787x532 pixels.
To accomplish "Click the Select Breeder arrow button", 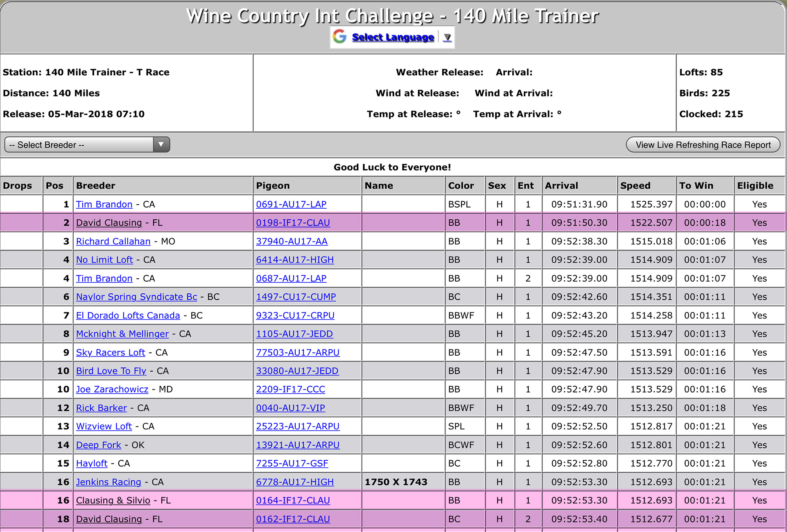I will 161,145.
